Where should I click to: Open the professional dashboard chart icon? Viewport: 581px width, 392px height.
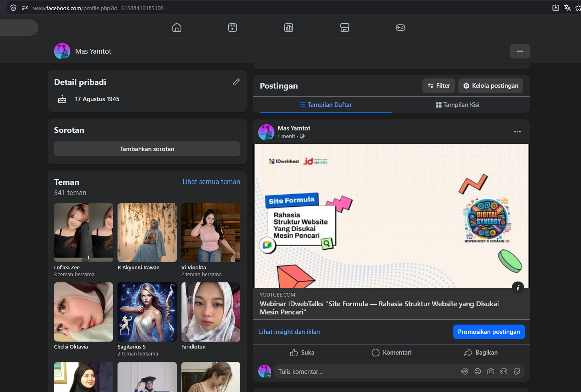pos(289,28)
